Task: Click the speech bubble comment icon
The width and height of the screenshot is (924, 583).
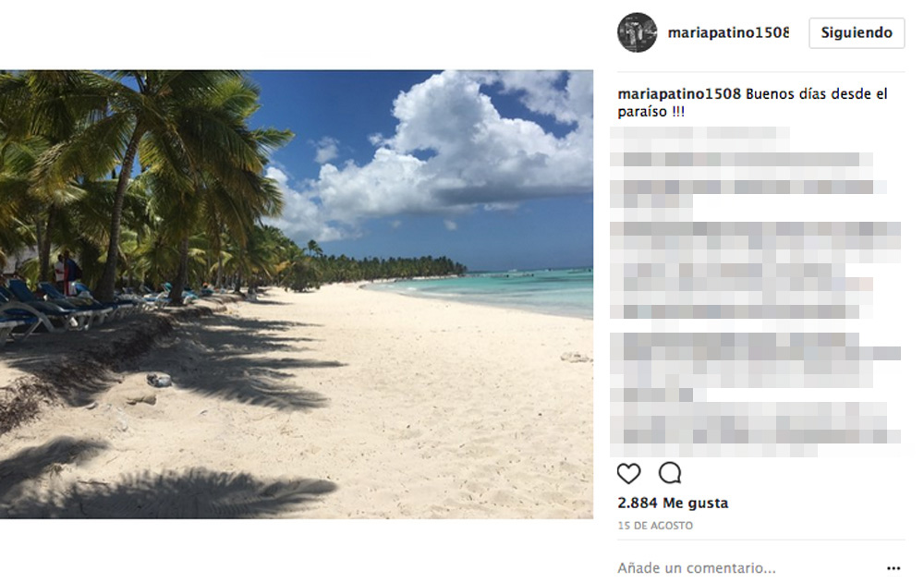Action: tap(670, 473)
